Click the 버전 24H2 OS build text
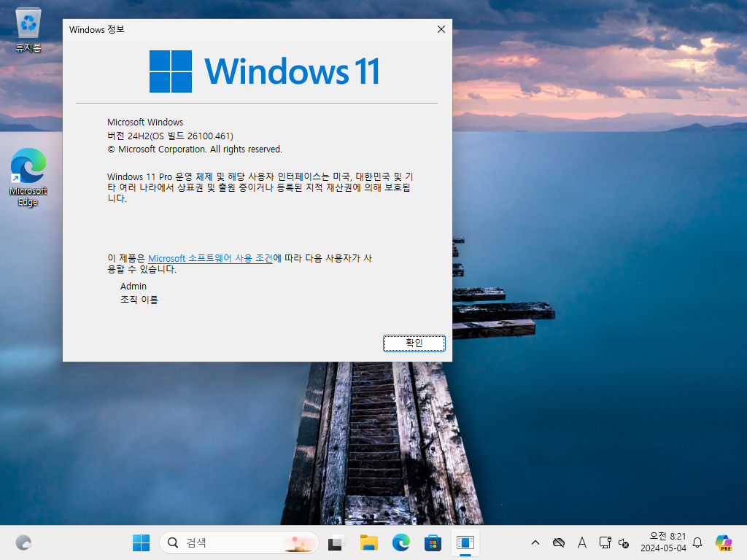 pyautogui.click(x=170, y=136)
